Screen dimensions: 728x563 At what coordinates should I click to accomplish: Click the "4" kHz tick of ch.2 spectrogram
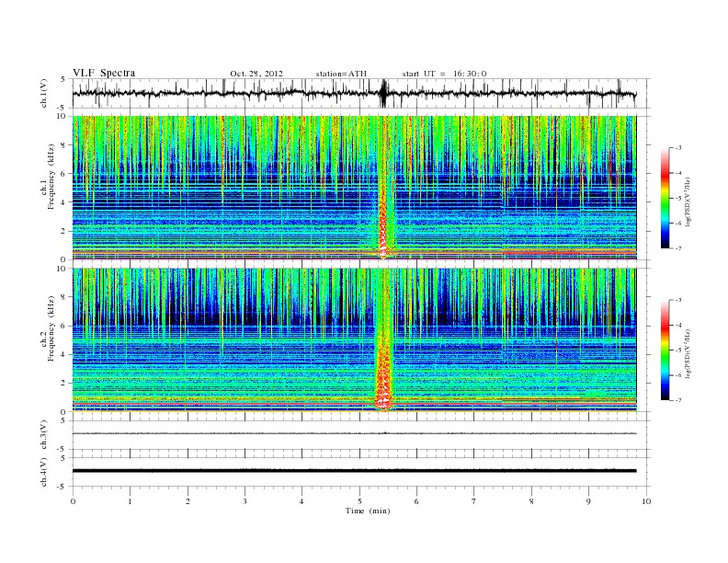(x=63, y=354)
